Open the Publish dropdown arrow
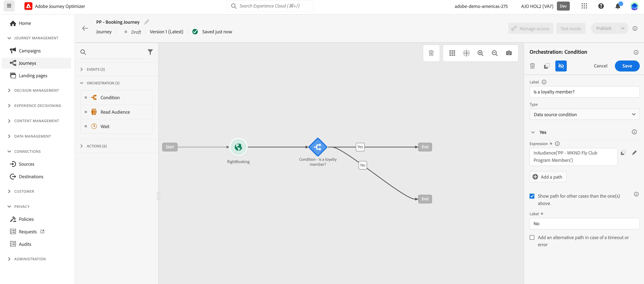Viewport: 644px width, 284px height. (x=623, y=28)
